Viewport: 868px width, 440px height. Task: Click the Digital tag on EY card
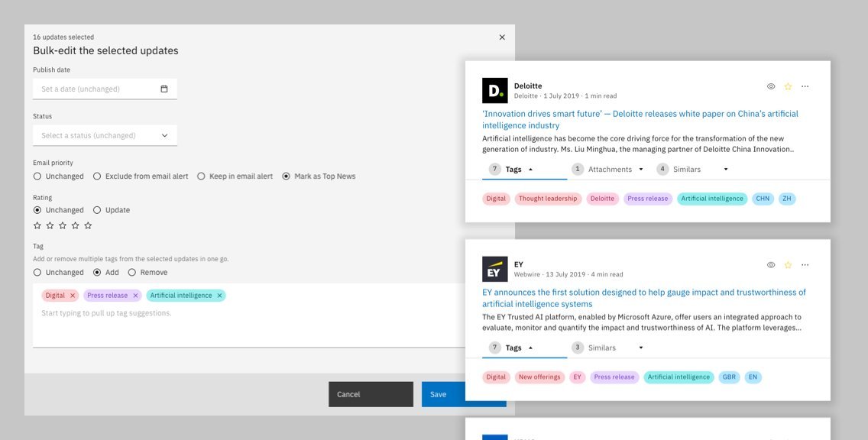[496, 377]
